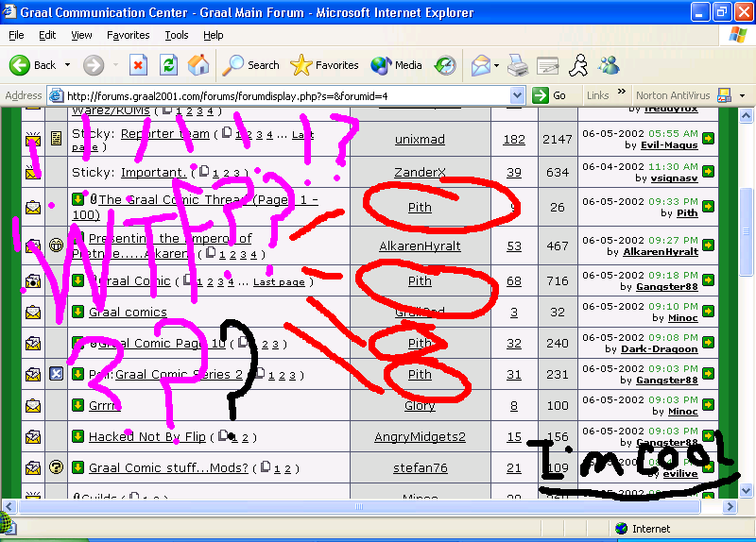Screen dimensions: 756x542
Task: Open the unixmad user profile link
Action: [420, 140]
